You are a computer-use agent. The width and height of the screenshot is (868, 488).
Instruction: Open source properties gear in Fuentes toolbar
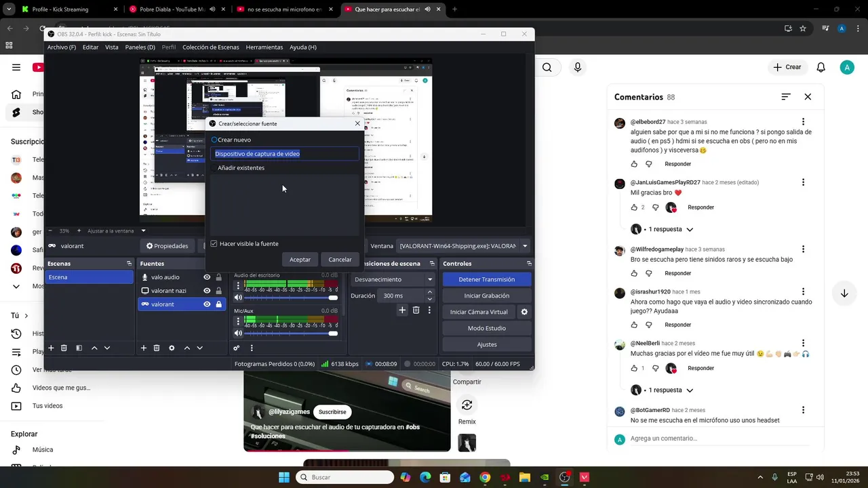pos(172,348)
